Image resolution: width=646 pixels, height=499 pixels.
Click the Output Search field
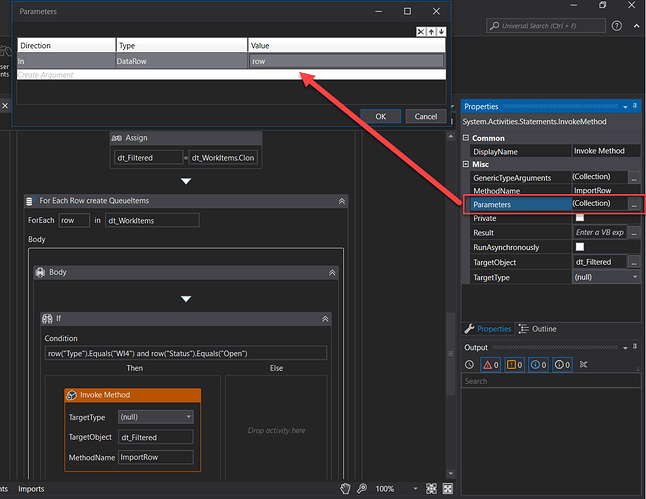point(551,381)
